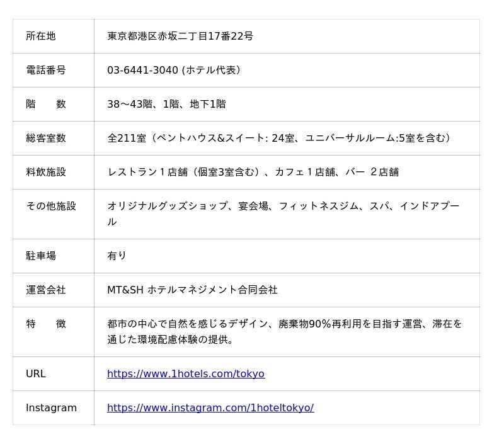Click the 有り parking value
This screenshot has height=444, width=504.
coord(117,256)
